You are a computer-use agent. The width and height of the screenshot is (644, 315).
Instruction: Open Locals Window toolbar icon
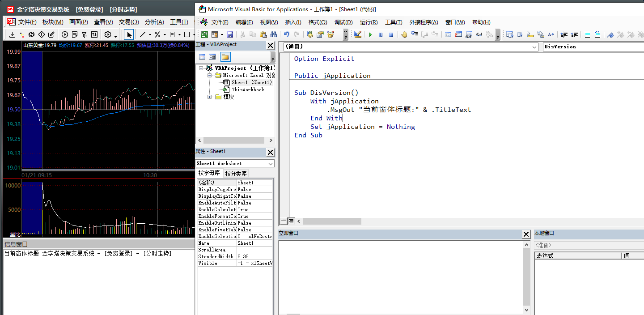[448, 34]
